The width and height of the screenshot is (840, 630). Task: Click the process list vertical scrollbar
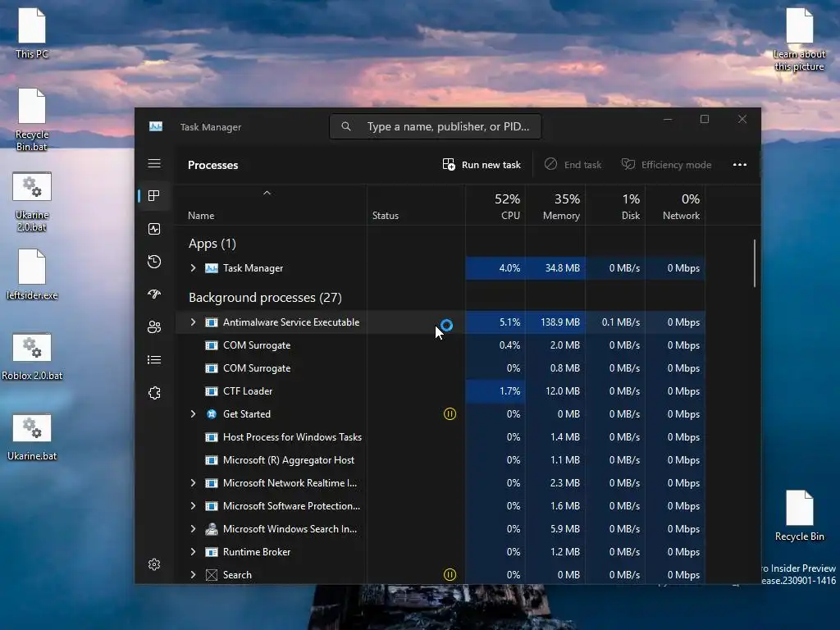pos(755,263)
